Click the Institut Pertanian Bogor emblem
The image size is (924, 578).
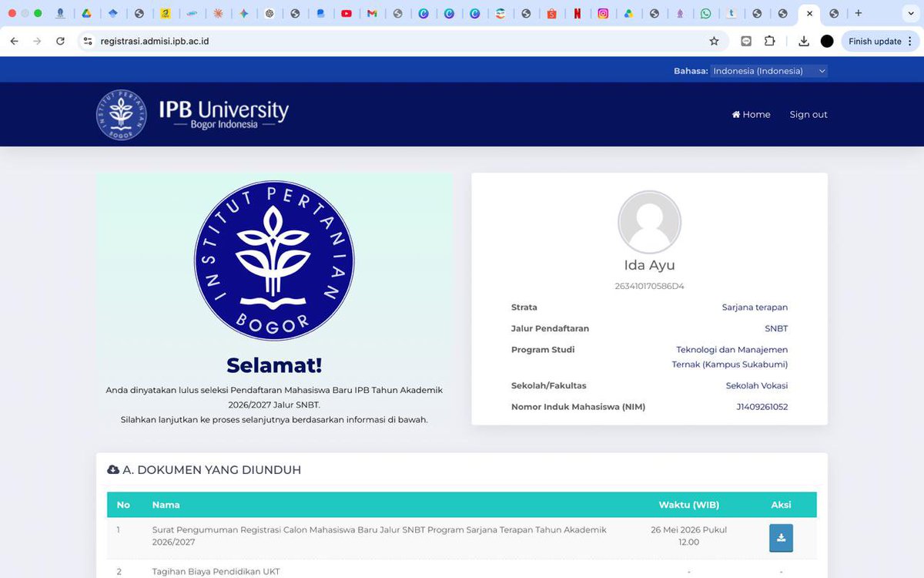274,260
